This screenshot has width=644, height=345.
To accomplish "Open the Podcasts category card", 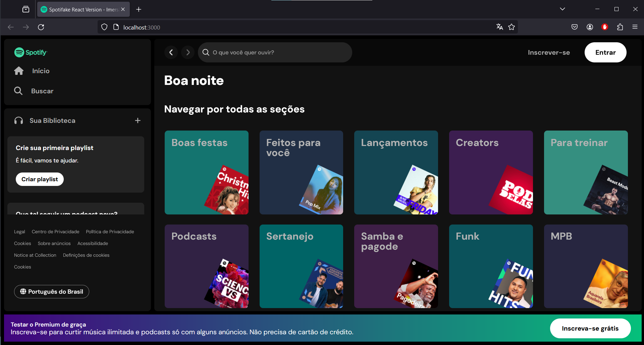I will coord(207,266).
